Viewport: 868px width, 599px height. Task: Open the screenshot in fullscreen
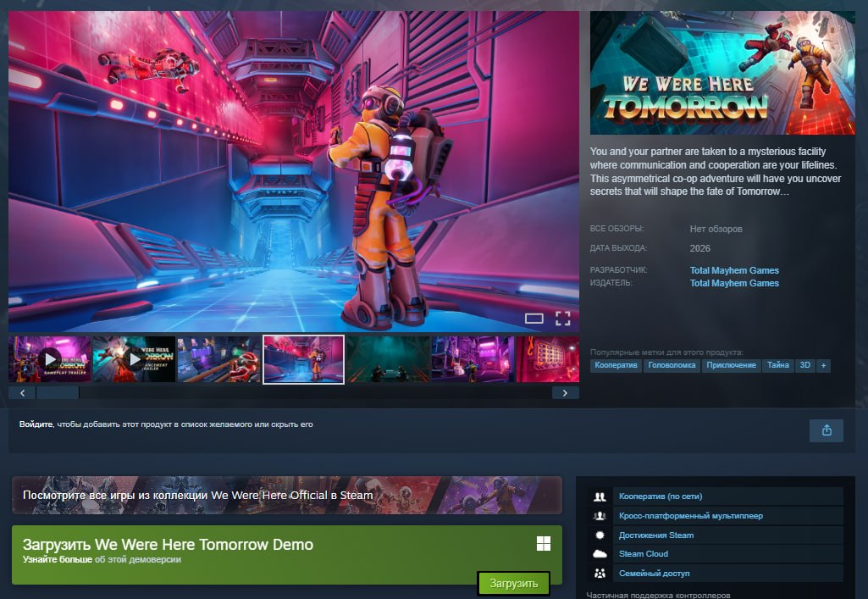(x=562, y=319)
